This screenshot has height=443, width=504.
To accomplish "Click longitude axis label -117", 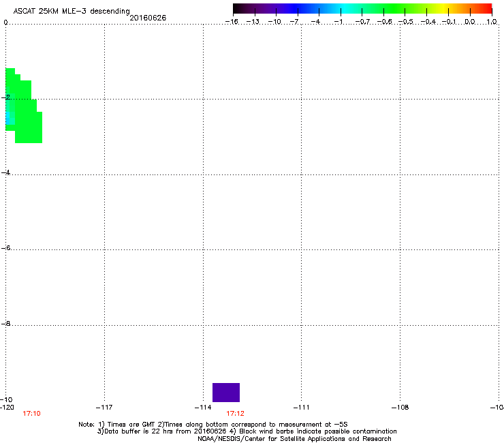I will (x=104, y=408).
